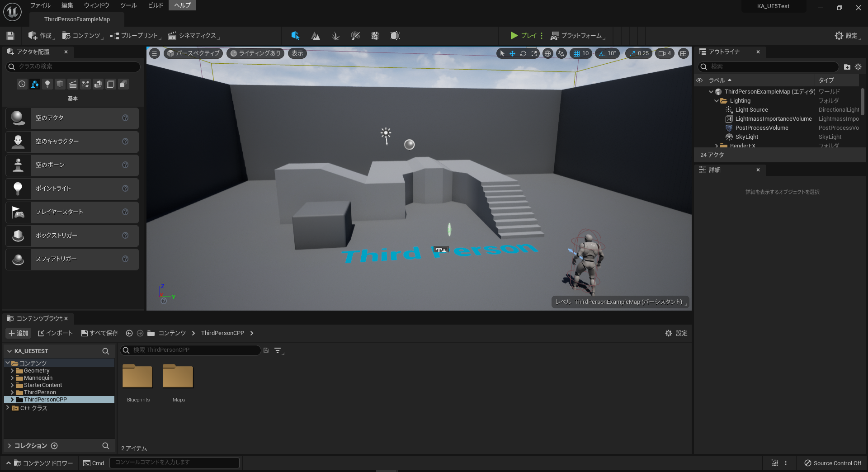Toggle Source Control Off status

833,463
